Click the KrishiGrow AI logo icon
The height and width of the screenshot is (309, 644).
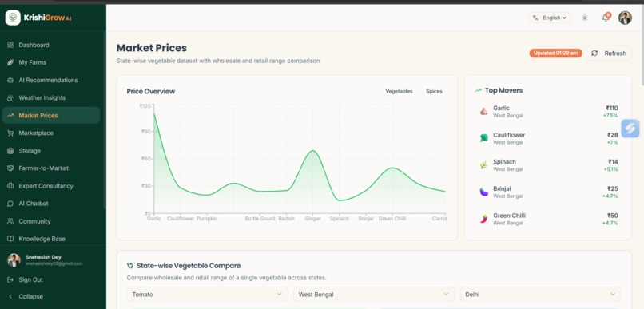tap(13, 18)
